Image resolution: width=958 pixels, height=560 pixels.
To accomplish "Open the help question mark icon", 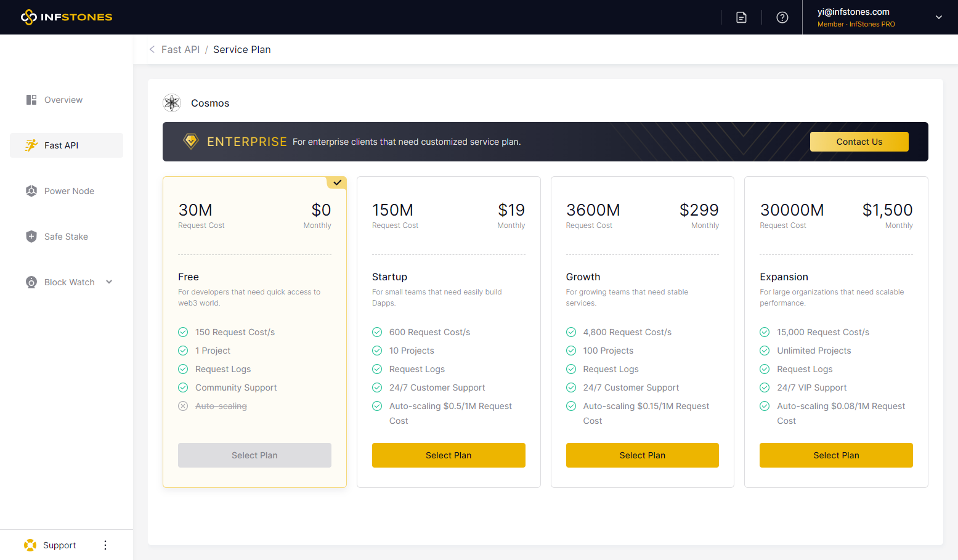I will (782, 17).
